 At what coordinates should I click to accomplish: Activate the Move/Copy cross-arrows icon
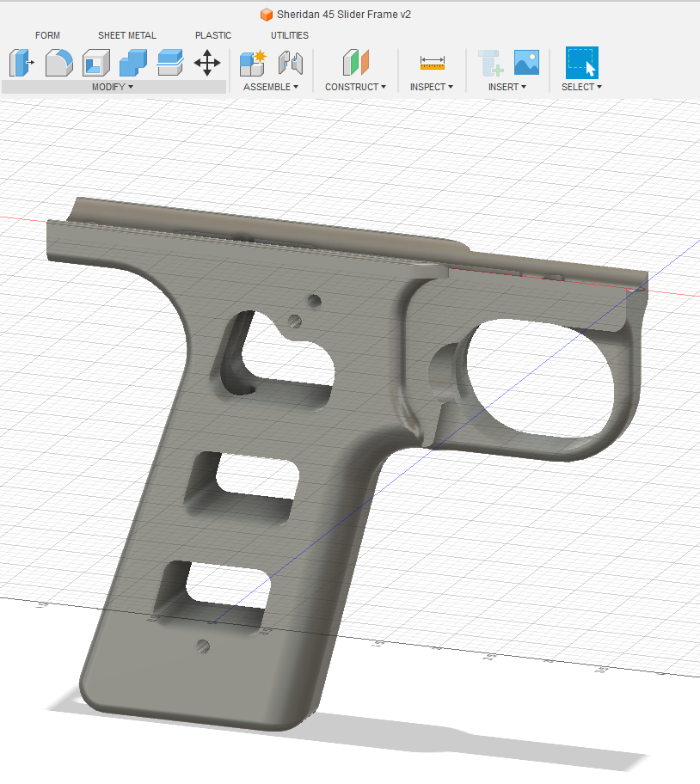[x=207, y=63]
